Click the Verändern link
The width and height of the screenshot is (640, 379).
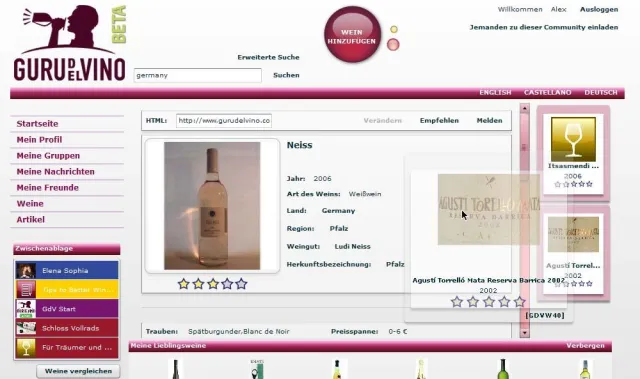click(382, 121)
